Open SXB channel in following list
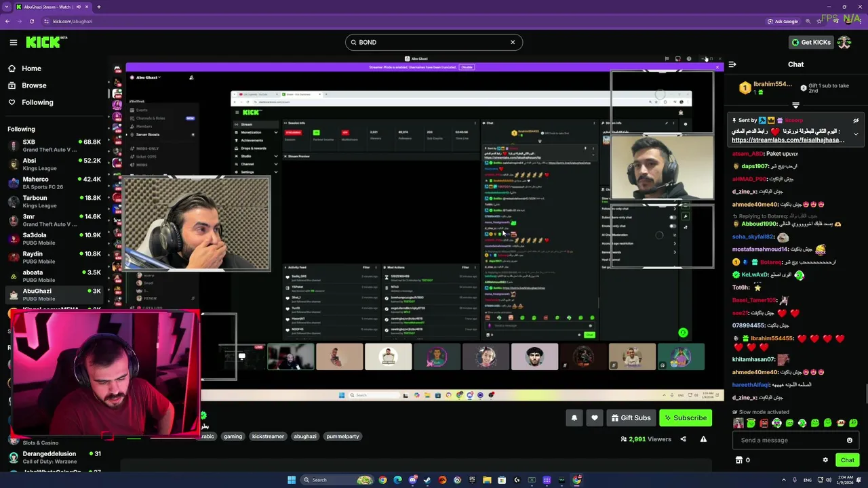Screen dimensions: 868x488 pyautogui.click(x=54, y=146)
